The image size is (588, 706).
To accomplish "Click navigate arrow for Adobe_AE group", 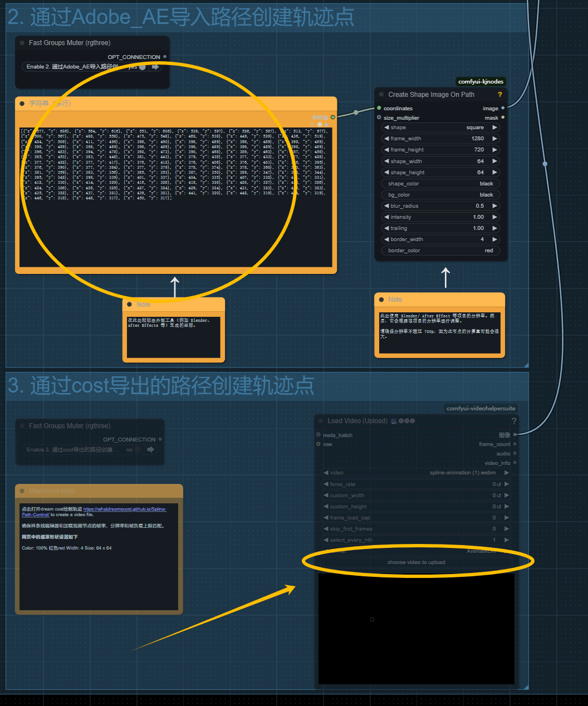I will pos(155,67).
